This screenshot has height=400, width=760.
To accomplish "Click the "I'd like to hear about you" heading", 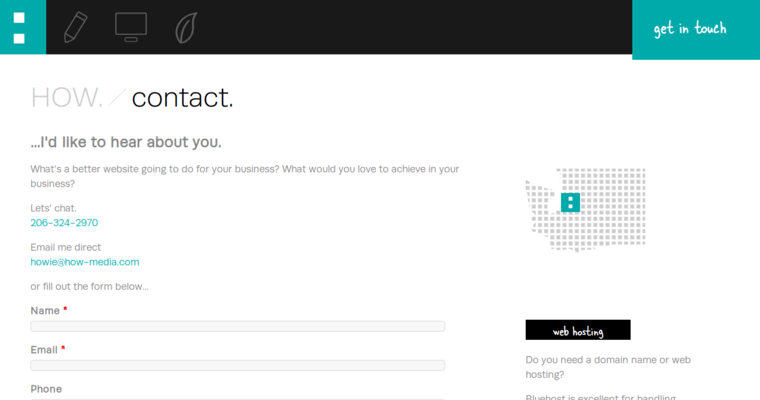I will click(x=126, y=142).
